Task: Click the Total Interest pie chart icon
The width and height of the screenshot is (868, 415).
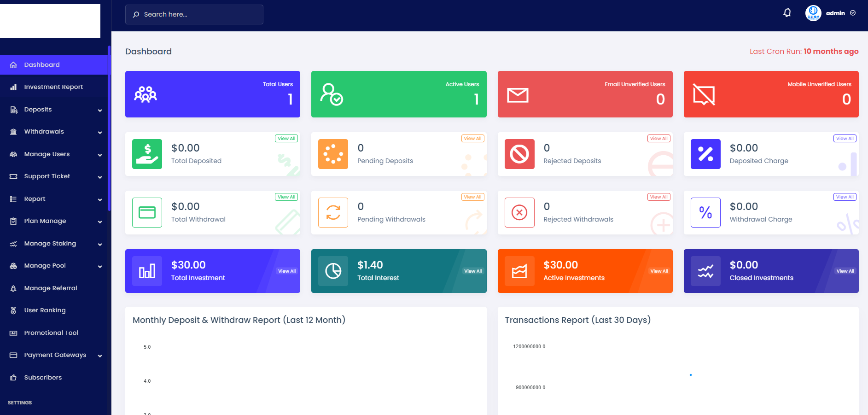Action: click(x=333, y=271)
